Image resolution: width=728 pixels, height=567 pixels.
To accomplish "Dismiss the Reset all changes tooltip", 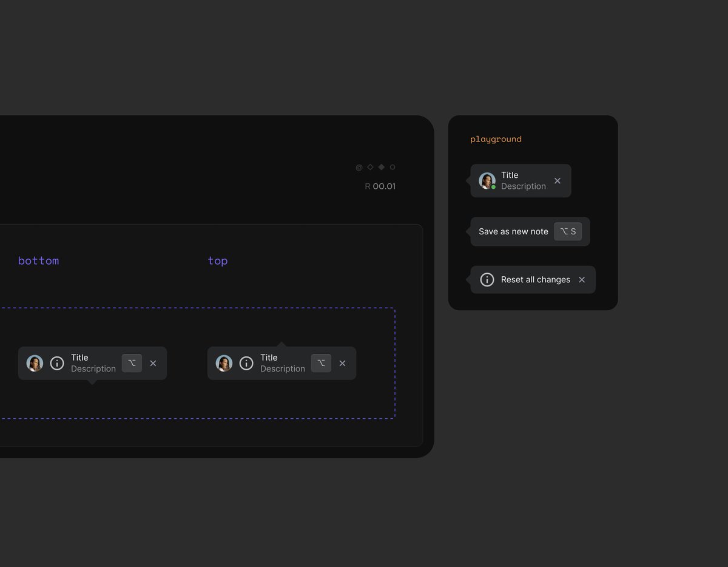I will click(x=582, y=279).
